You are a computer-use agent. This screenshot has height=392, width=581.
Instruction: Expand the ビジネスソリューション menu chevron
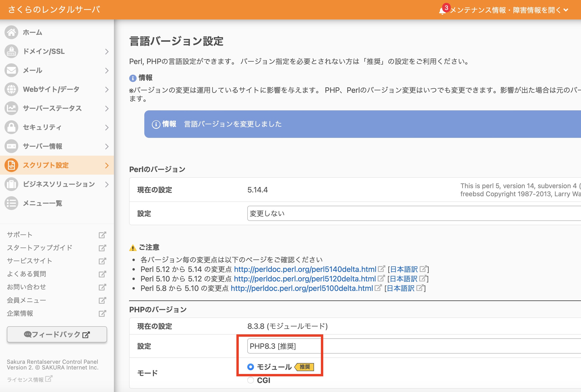[107, 185]
